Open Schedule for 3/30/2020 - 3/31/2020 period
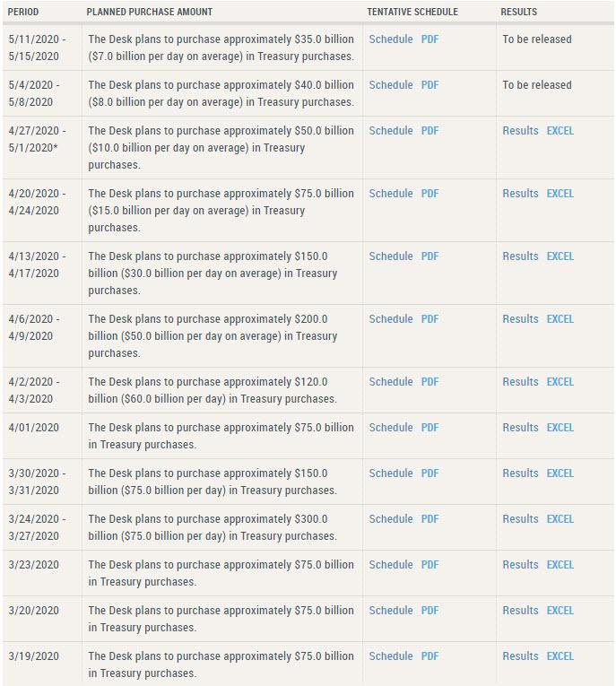616x686 pixels. (x=390, y=473)
